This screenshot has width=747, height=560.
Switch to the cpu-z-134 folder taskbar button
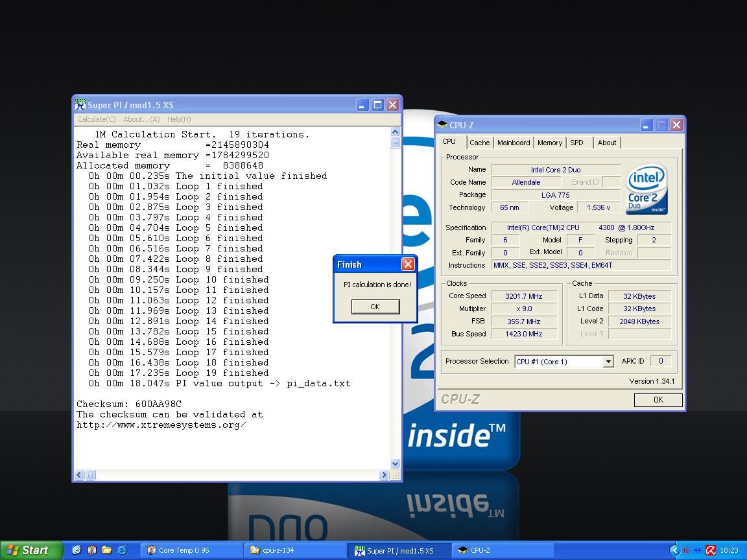coord(296,550)
